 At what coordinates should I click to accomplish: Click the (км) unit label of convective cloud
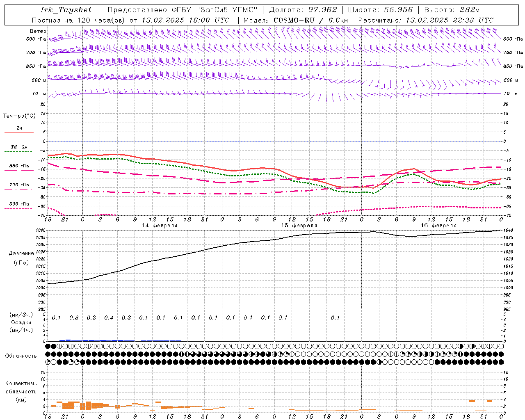21,399
